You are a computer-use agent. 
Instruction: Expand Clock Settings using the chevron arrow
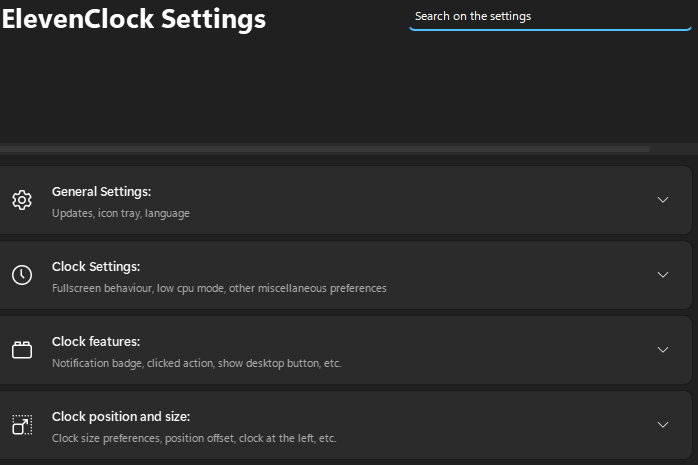click(x=663, y=275)
